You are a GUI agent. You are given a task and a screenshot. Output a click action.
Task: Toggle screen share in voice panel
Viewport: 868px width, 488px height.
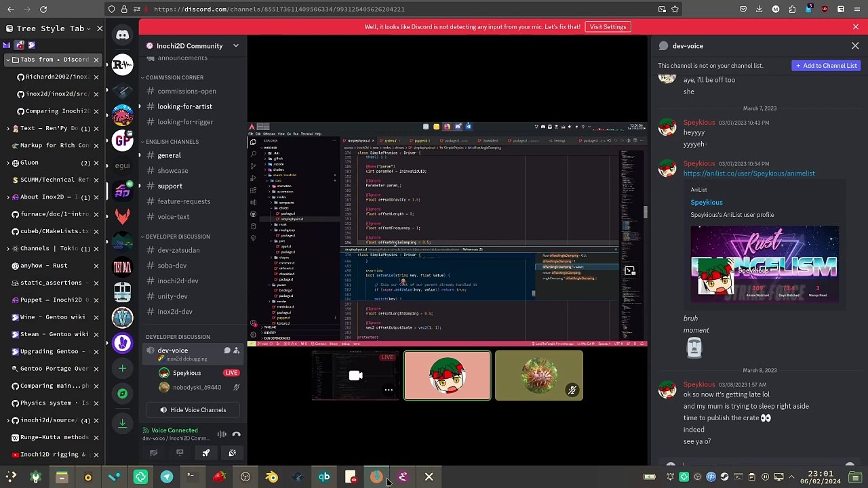point(180,453)
